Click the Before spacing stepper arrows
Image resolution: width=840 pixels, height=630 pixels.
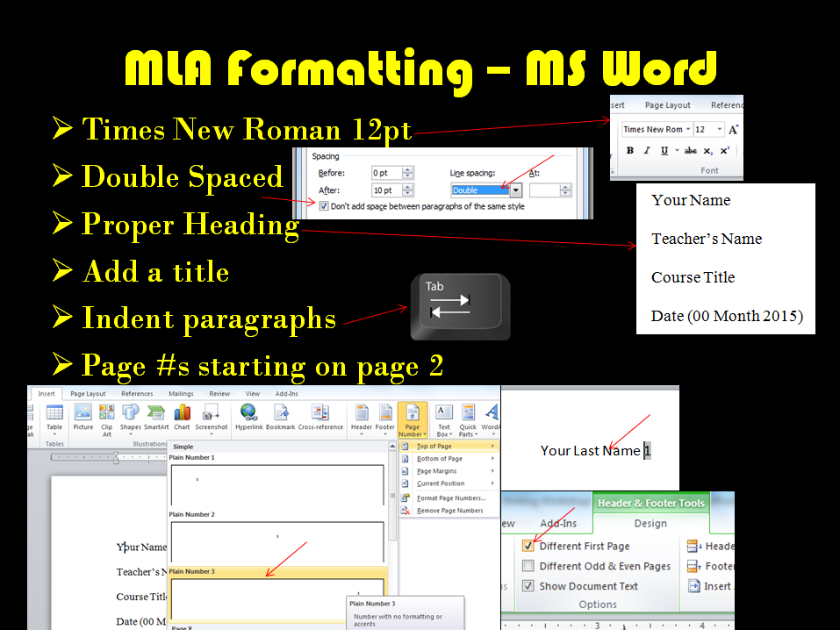(x=407, y=173)
